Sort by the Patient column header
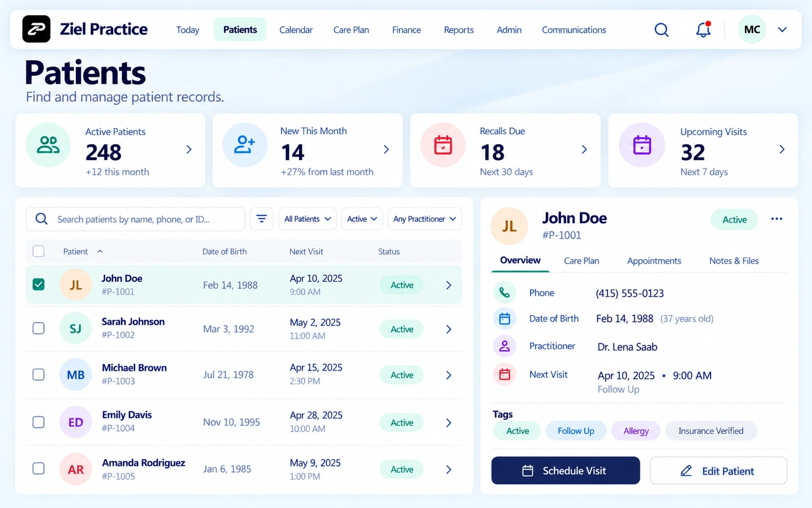Viewport: 812px width, 508px height. tap(82, 251)
